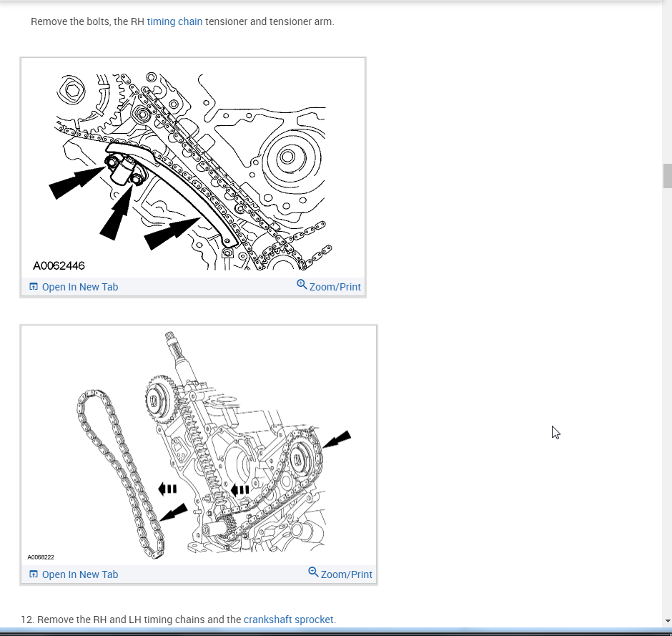This screenshot has width=672, height=636.
Task: Click new-tab icon below tensioner diagram
Action: point(34,286)
